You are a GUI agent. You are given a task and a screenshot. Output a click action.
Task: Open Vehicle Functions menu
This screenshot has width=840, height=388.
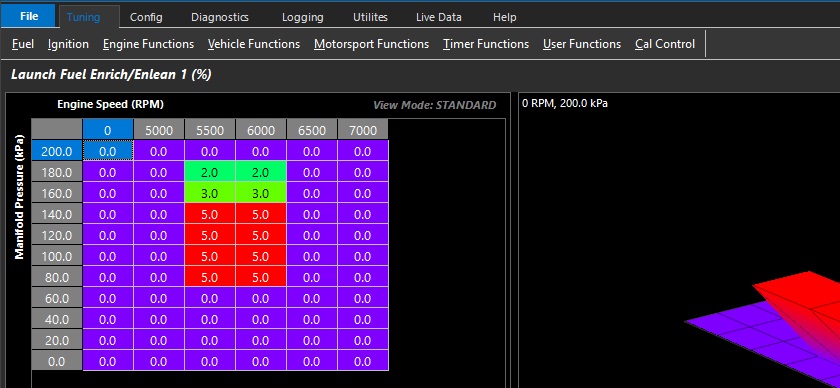tap(254, 44)
